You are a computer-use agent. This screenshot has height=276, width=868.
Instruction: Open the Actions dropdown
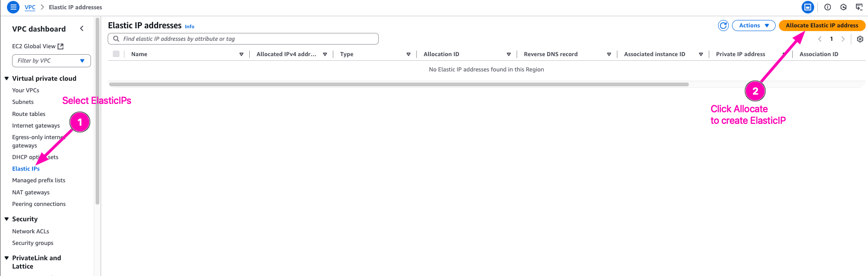(753, 26)
